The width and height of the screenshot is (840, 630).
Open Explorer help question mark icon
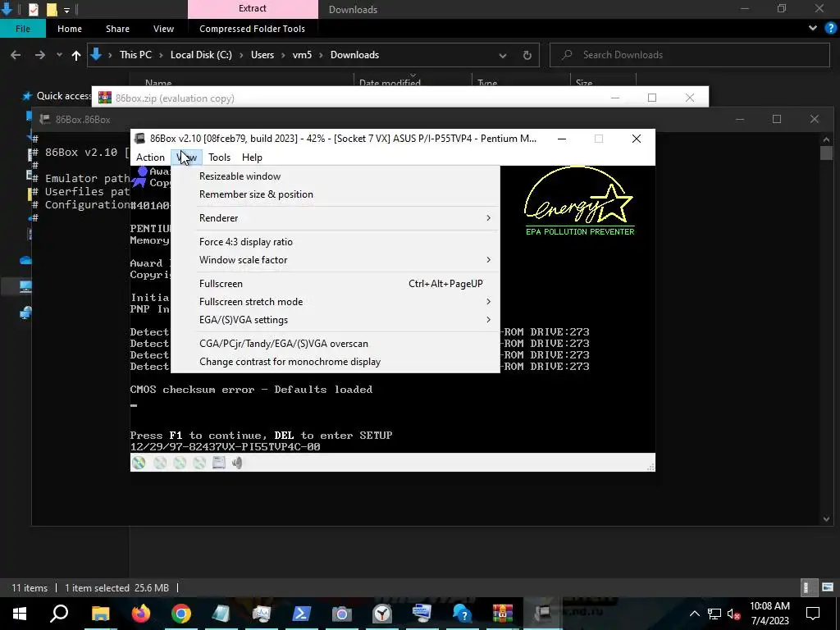coord(830,28)
